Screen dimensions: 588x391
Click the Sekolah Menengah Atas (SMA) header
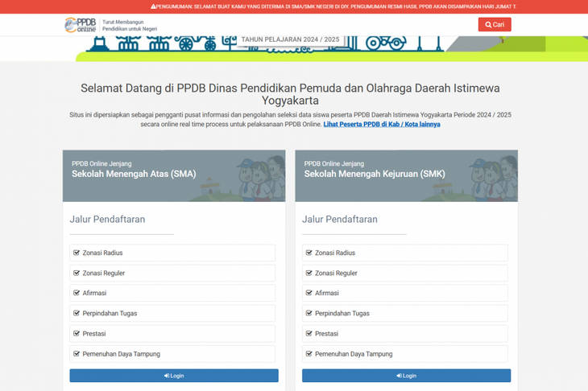pyautogui.click(x=174, y=175)
